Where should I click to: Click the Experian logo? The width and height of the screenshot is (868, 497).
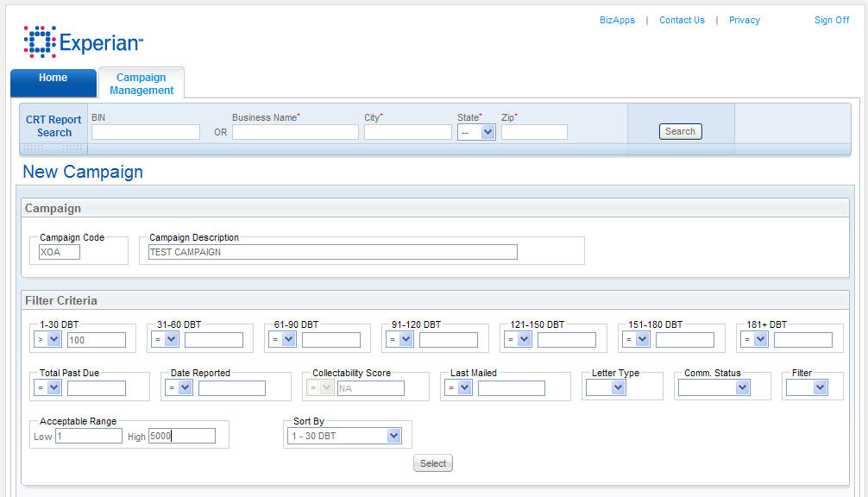tap(84, 41)
